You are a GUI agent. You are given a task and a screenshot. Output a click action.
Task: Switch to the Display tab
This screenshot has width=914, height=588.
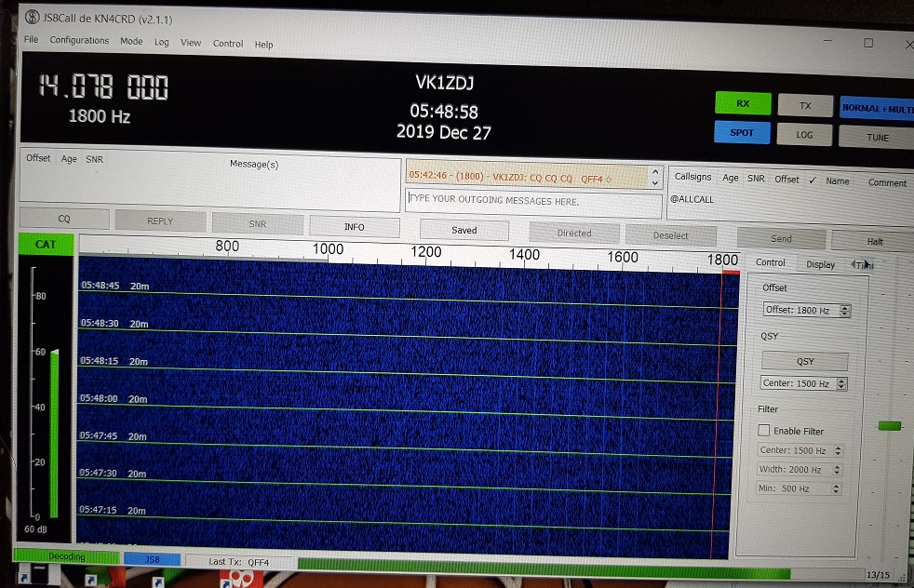[x=820, y=264]
